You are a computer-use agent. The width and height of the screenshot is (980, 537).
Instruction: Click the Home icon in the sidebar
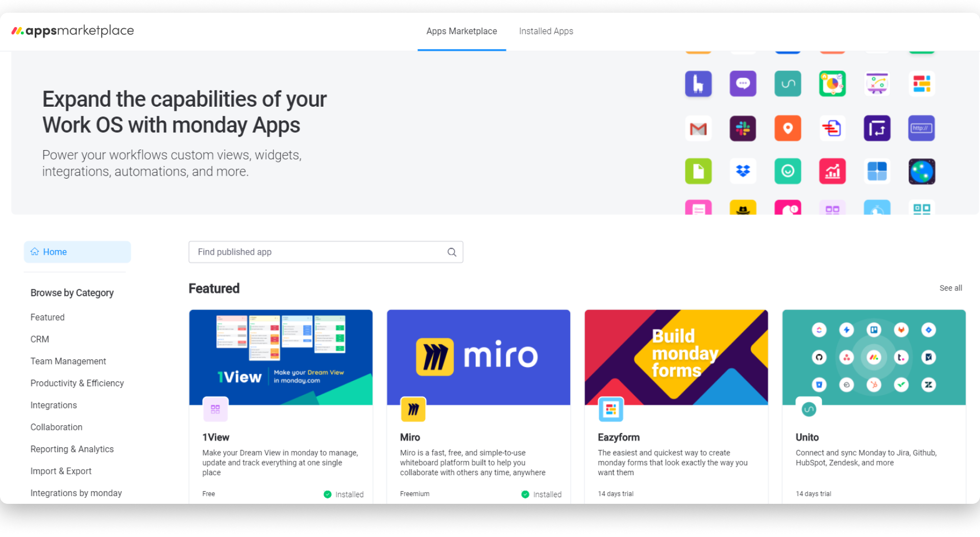pos(35,251)
